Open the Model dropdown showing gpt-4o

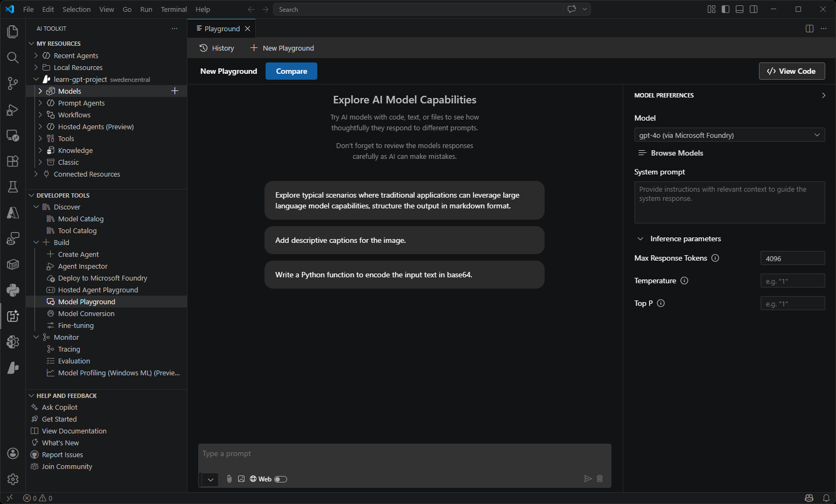click(729, 135)
